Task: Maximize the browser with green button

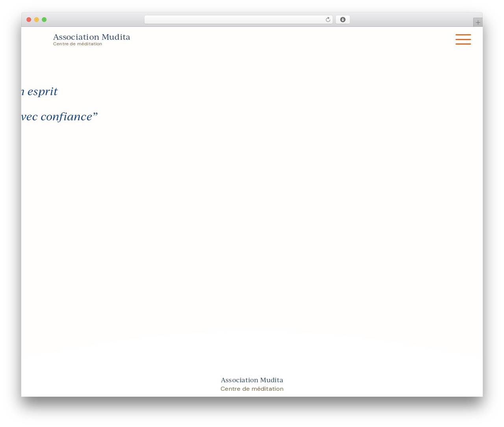Action: coord(44,20)
